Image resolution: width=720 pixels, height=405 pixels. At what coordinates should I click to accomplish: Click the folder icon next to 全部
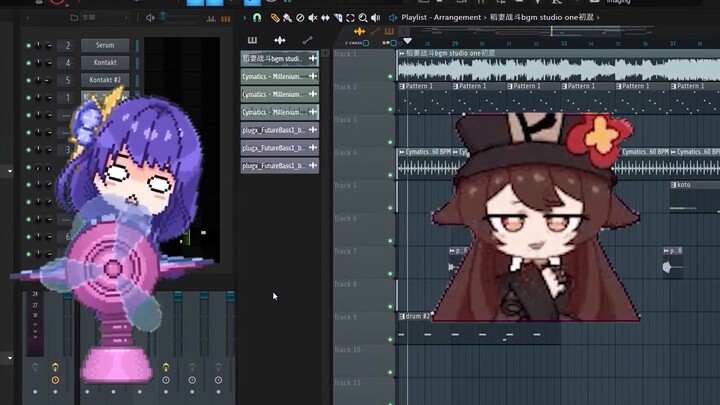click(x=74, y=17)
